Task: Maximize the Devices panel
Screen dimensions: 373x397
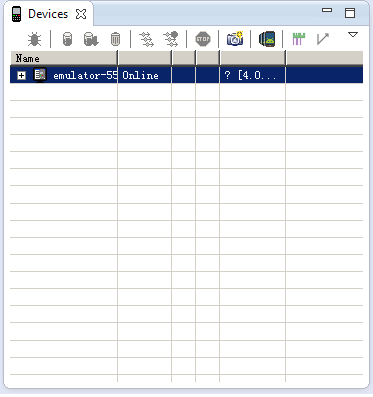Action: [350, 13]
